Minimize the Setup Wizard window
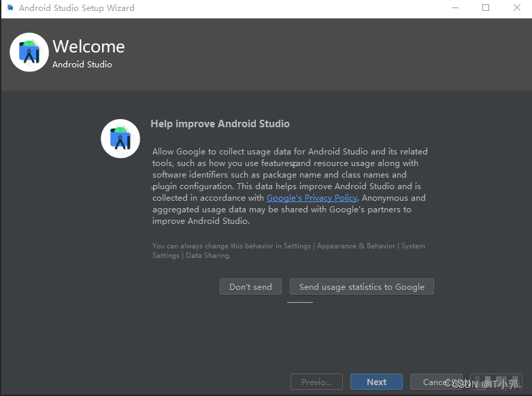 click(x=455, y=7)
